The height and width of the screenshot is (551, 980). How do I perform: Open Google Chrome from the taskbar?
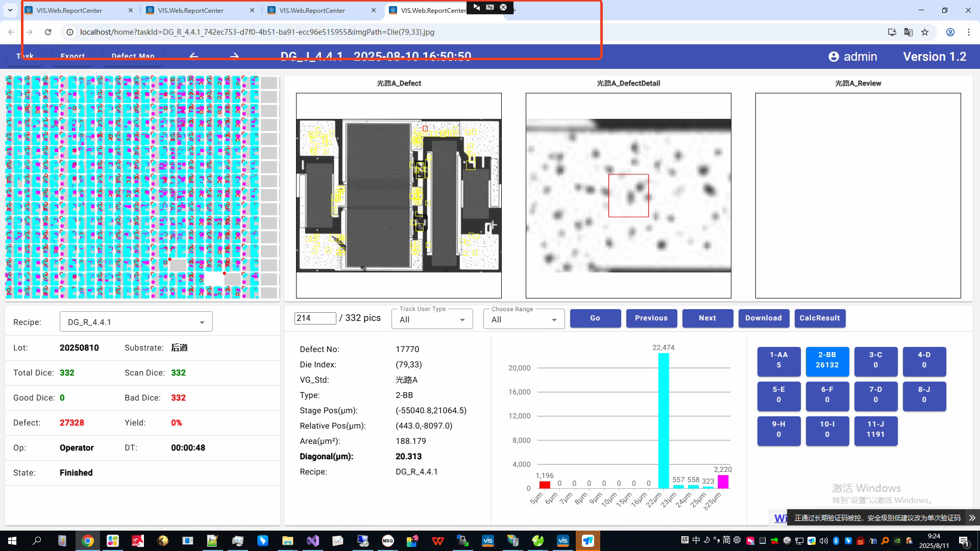[x=88, y=541]
